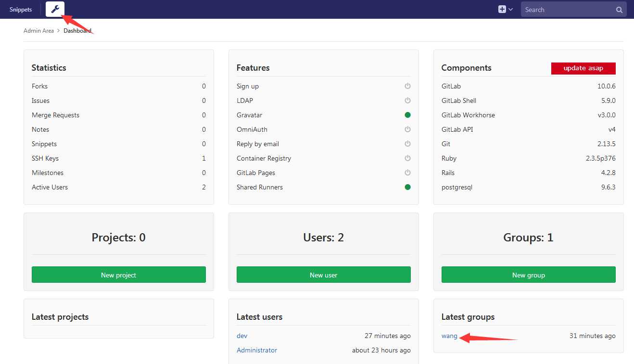Create a New user

click(324, 275)
